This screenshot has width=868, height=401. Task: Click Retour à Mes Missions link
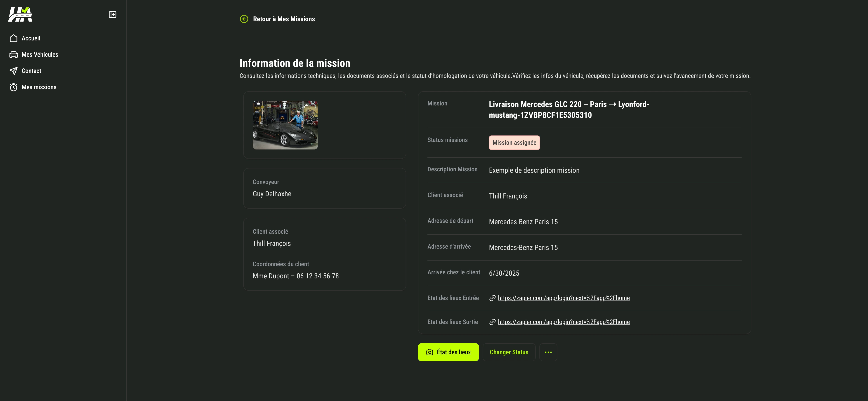click(284, 19)
